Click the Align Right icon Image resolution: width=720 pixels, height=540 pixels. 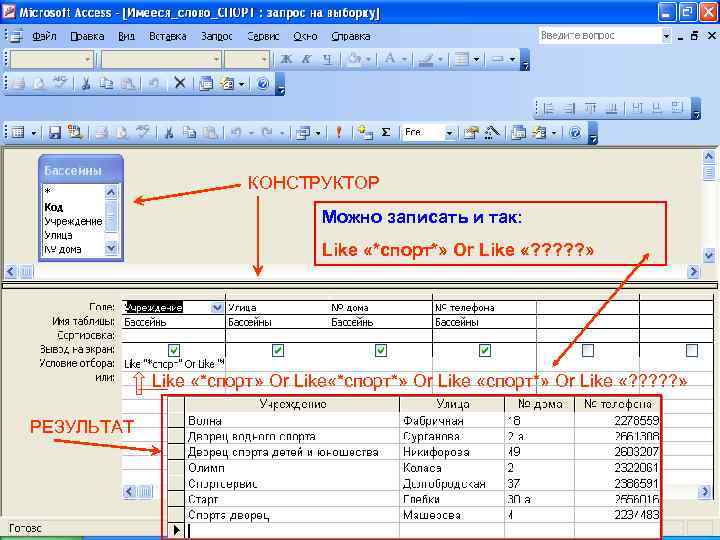tap(570, 108)
